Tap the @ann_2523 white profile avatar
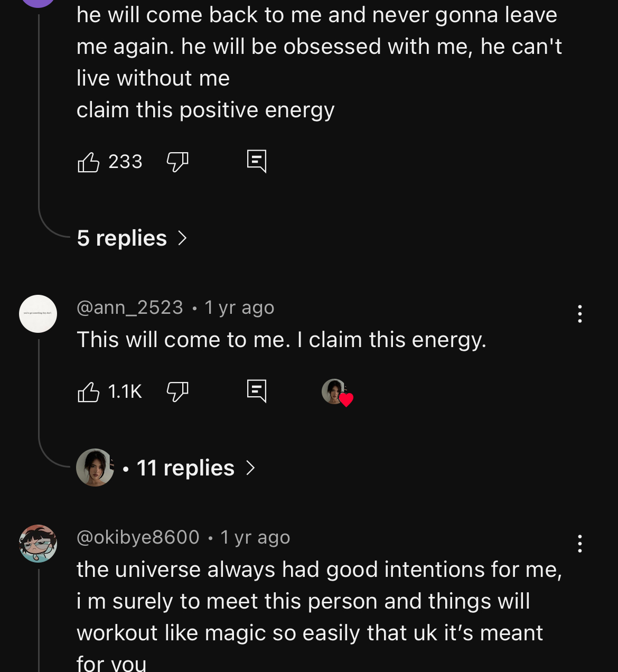Image resolution: width=618 pixels, height=672 pixels. 38,314
